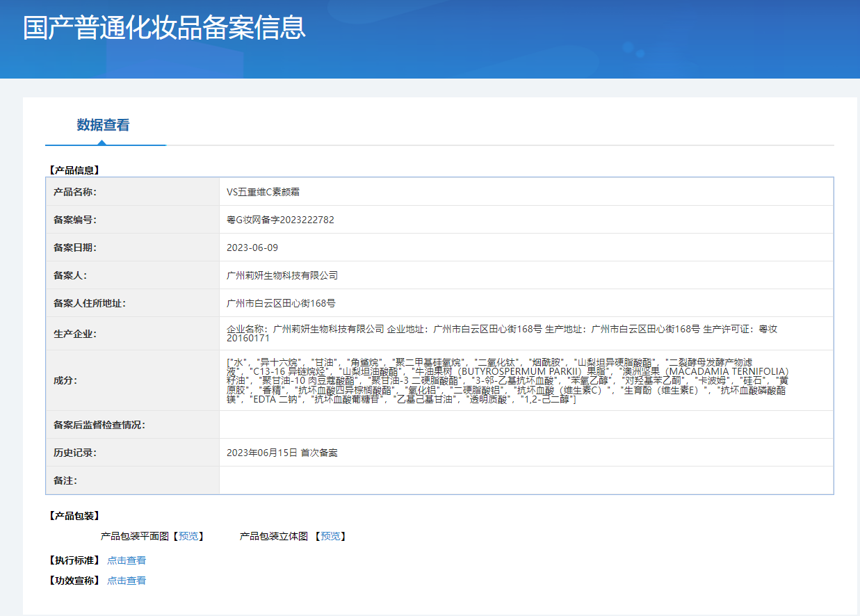Click the 备注 label cell

[133, 480]
